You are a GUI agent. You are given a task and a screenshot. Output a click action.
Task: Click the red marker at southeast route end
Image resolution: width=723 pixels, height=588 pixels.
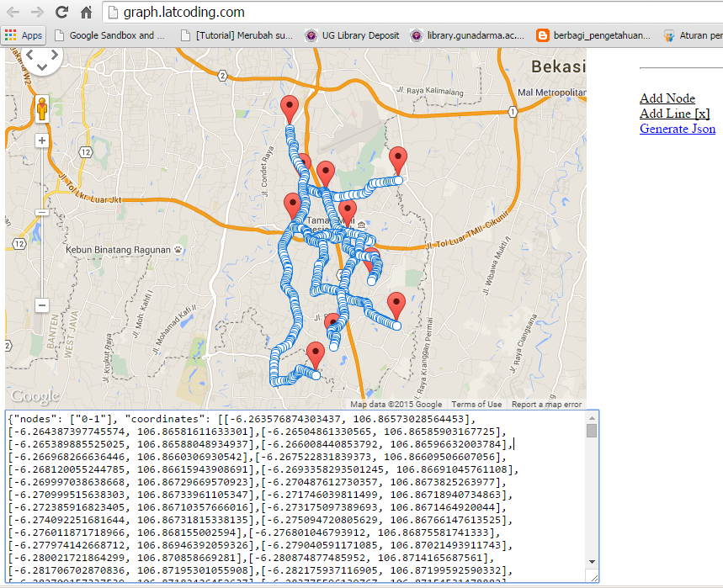(x=396, y=306)
